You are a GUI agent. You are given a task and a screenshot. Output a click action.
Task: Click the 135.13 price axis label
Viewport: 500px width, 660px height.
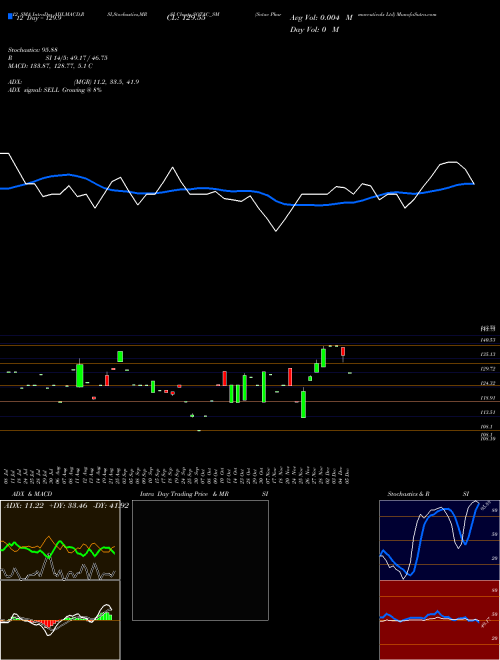coord(488,354)
